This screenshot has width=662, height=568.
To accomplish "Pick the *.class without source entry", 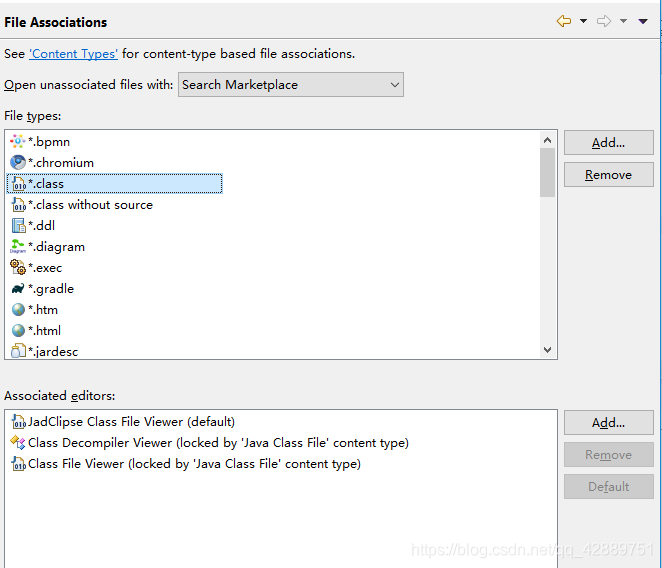I will pyautogui.click(x=90, y=205).
